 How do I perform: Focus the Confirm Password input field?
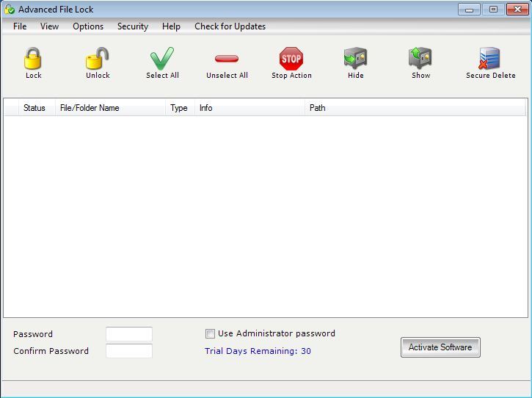(129, 350)
